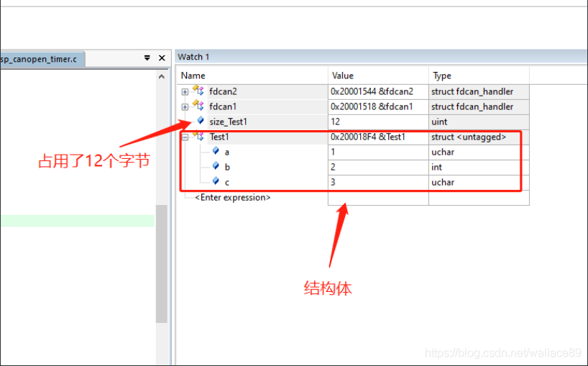
Task: Click the blue icon beside member a
Action: point(216,151)
